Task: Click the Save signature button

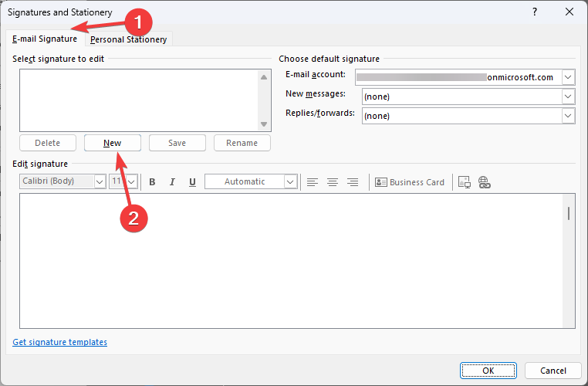Action: point(177,143)
